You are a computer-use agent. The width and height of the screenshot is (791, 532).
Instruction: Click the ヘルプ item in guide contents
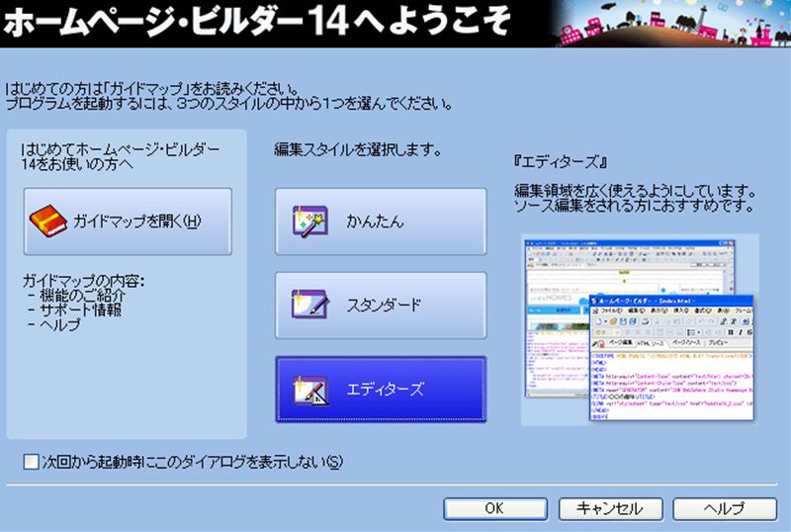(x=59, y=324)
